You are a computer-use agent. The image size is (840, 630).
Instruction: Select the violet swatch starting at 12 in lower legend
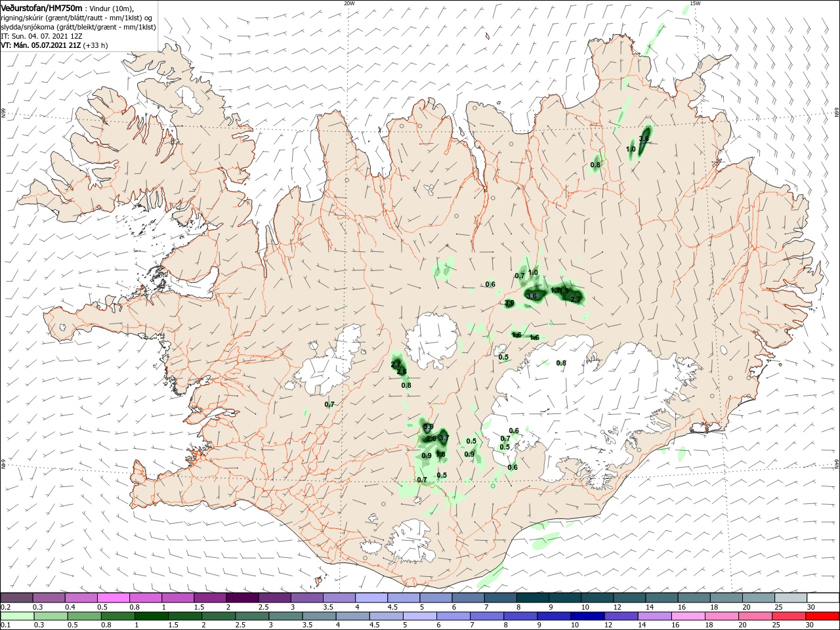[620, 616]
